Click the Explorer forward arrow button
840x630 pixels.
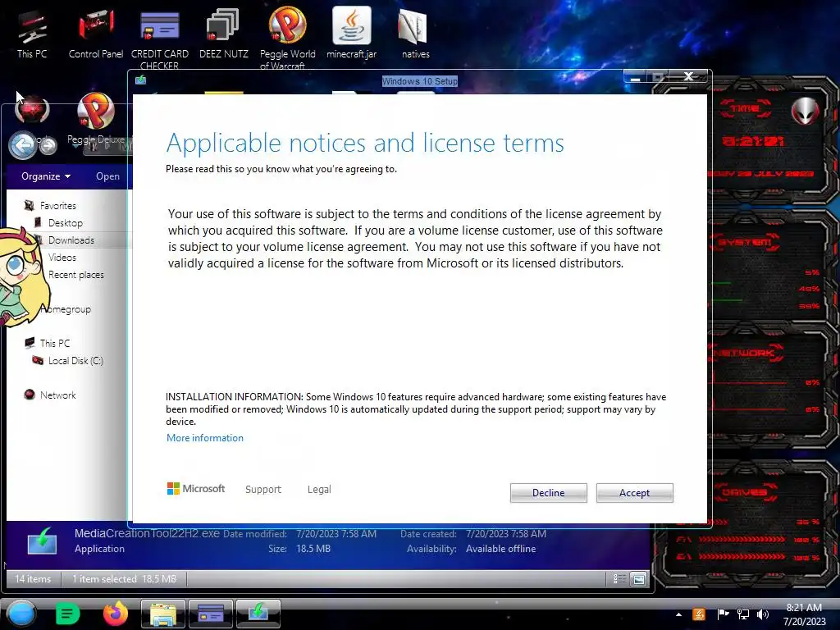pyautogui.click(x=48, y=145)
